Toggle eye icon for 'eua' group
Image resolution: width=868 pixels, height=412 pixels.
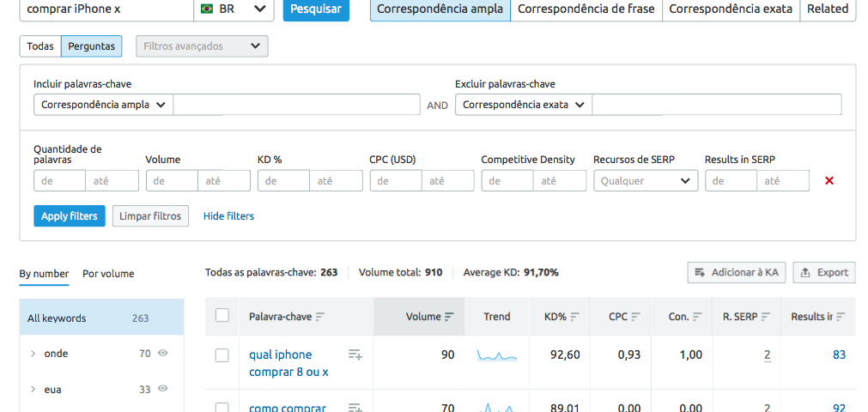click(163, 389)
